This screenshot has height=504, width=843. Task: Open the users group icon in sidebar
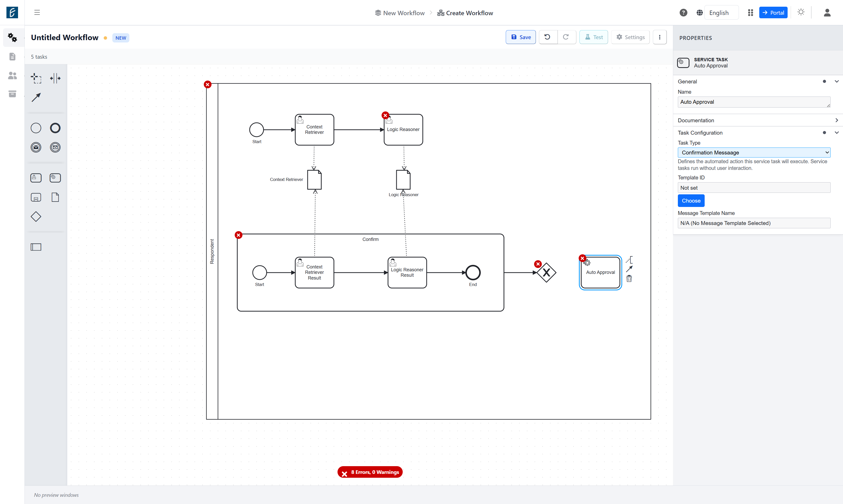point(13,75)
